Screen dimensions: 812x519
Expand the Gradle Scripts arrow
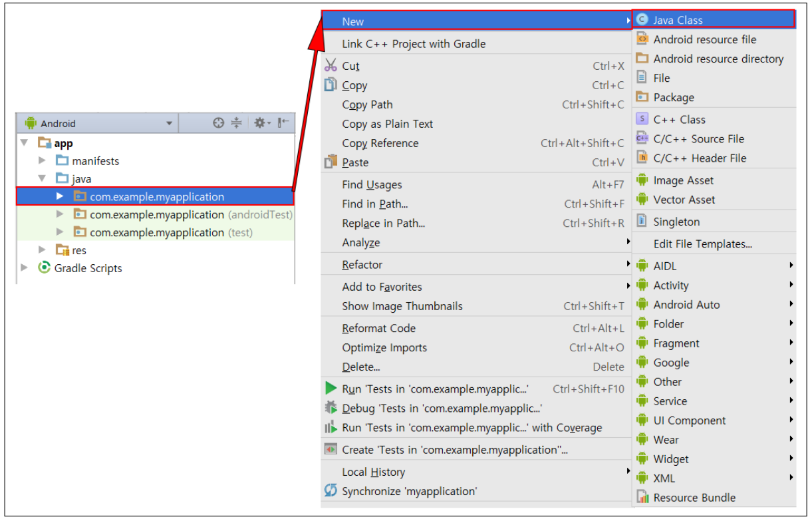pos(25,267)
